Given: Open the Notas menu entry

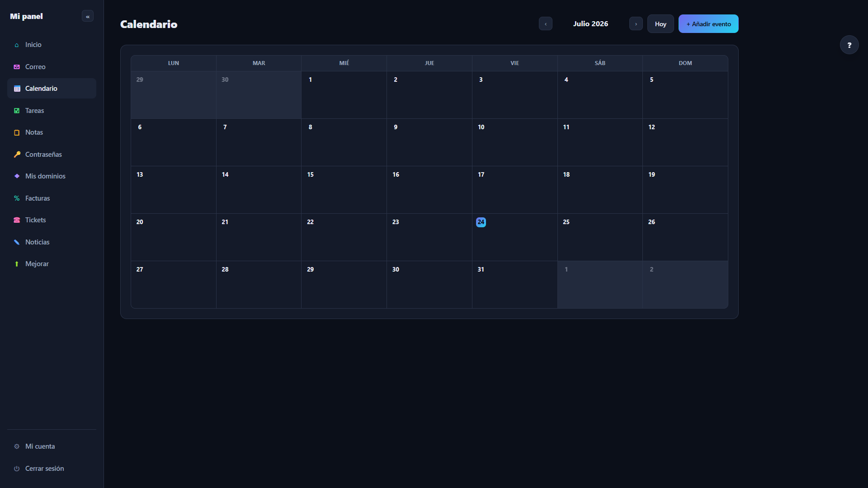Looking at the screenshot, I should click(52, 132).
